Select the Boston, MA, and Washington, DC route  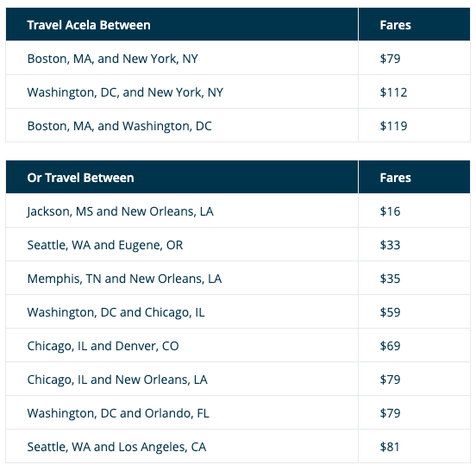[119, 126]
